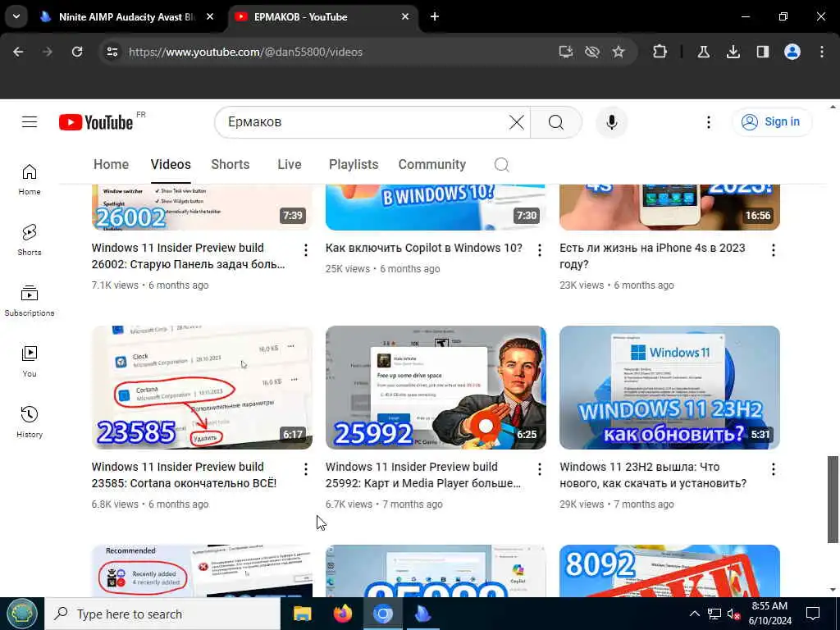Go to Home in the left sidebar
Viewport: 840px width, 630px height.
point(30,180)
